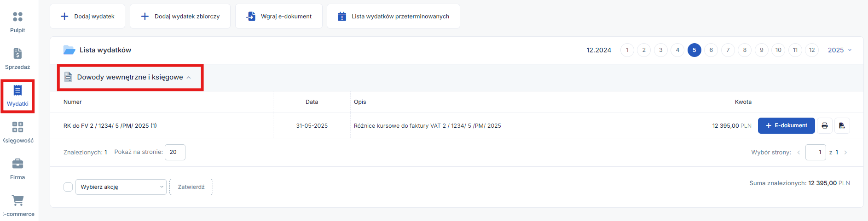The height and width of the screenshot is (221, 868).
Task: Click the Dodaj wydatek button
Action: 87,16
